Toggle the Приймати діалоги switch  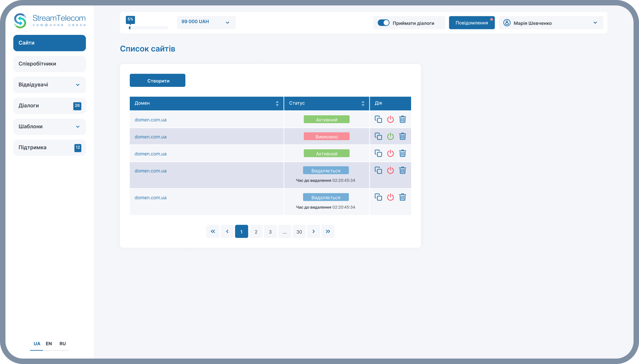point(383,23)
